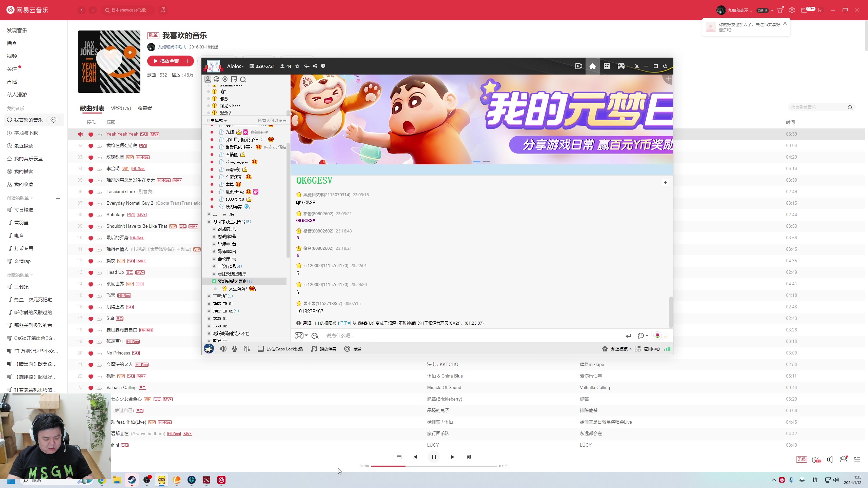Open volume control in system tray

836,480
